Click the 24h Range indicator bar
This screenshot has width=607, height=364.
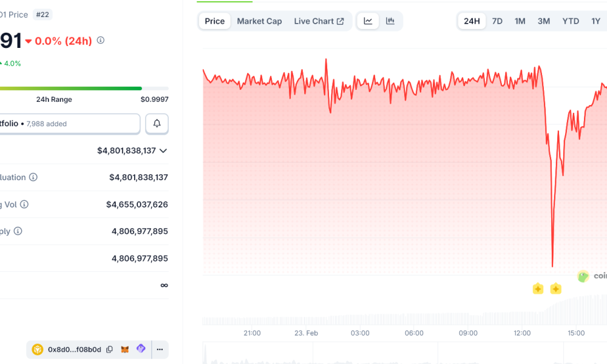[x=85, y=88]
